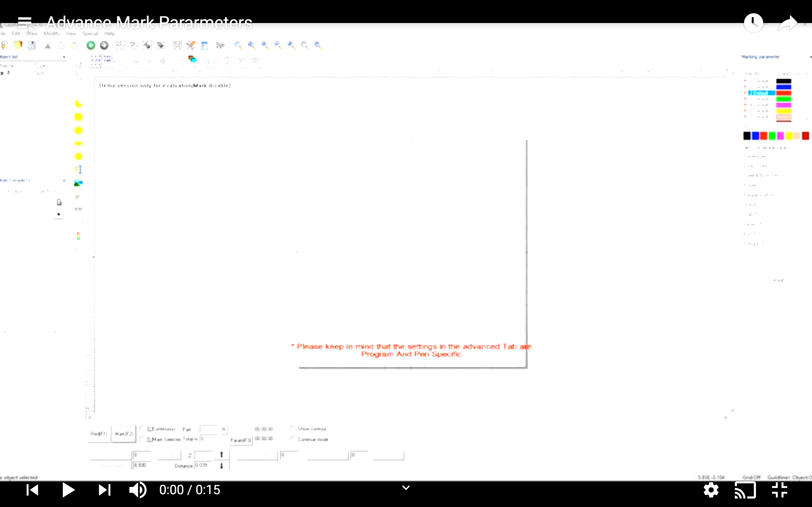
Task: Click the Param(F3) button
Action: coord(241,440)
